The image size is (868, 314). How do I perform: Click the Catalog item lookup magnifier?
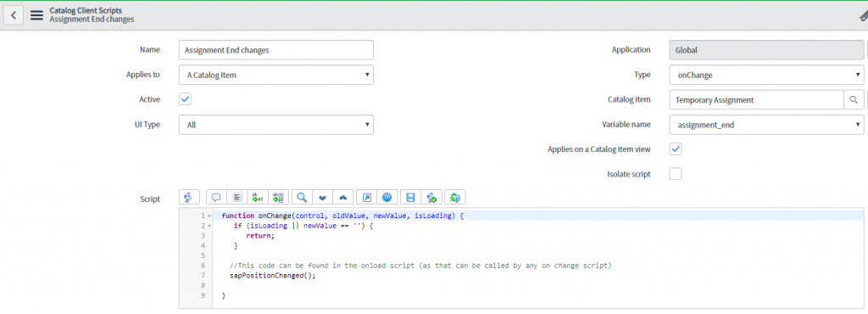pos(854,99)
